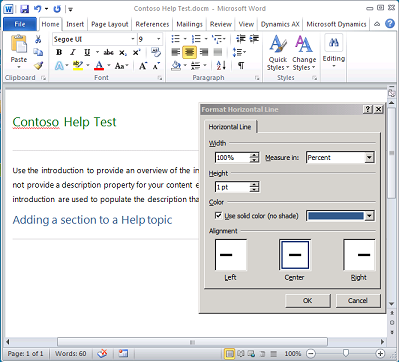Image resolution: width=399 pixels, height=362 pixels.
Task: Open the File tab
Action: (x=20, y=24)
